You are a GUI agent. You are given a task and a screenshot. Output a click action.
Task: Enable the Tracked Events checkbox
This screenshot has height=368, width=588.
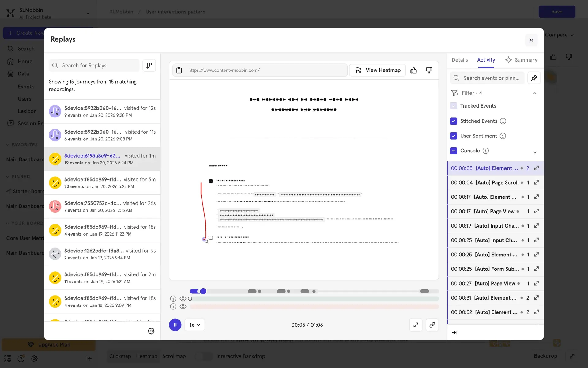(454, 106)
